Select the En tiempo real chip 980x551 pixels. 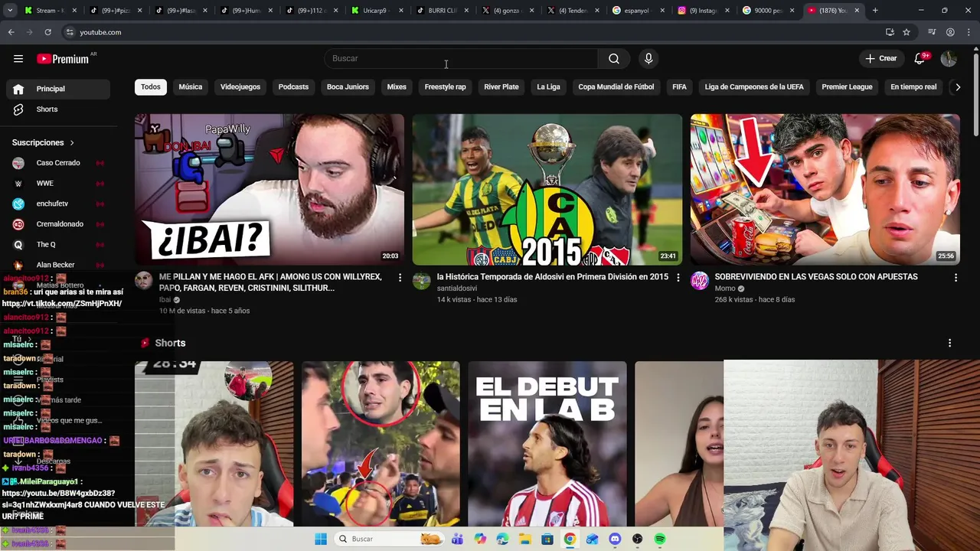coord(913,87)
